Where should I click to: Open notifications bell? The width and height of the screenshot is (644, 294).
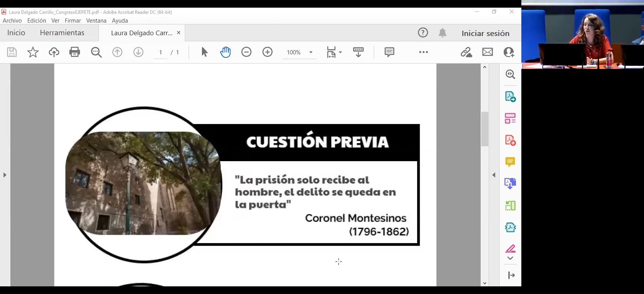tap(443, 33)
